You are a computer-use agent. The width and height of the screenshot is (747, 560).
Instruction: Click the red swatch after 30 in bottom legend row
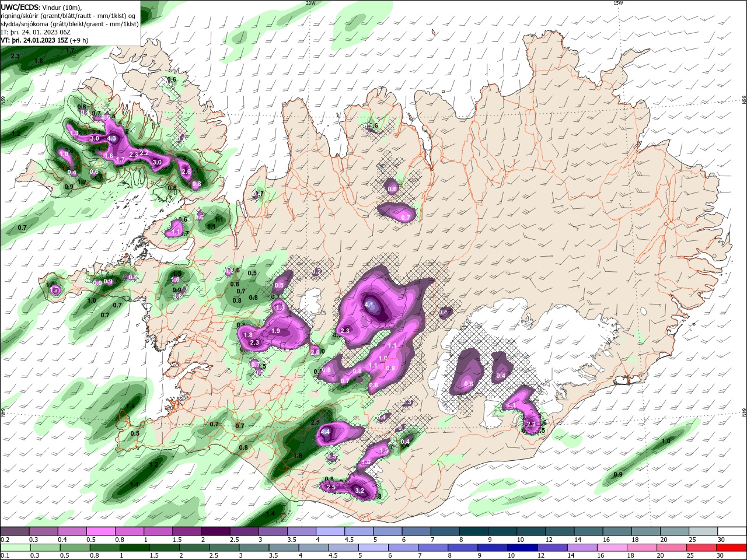(732, 548)
